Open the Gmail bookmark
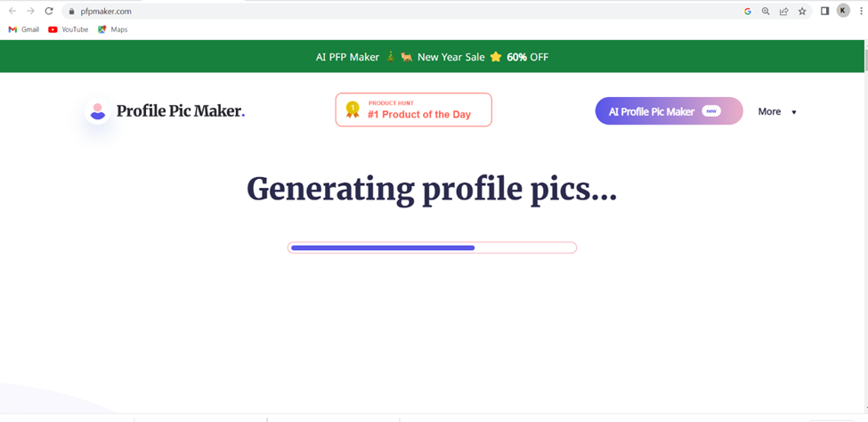 (x=24, y=29)
